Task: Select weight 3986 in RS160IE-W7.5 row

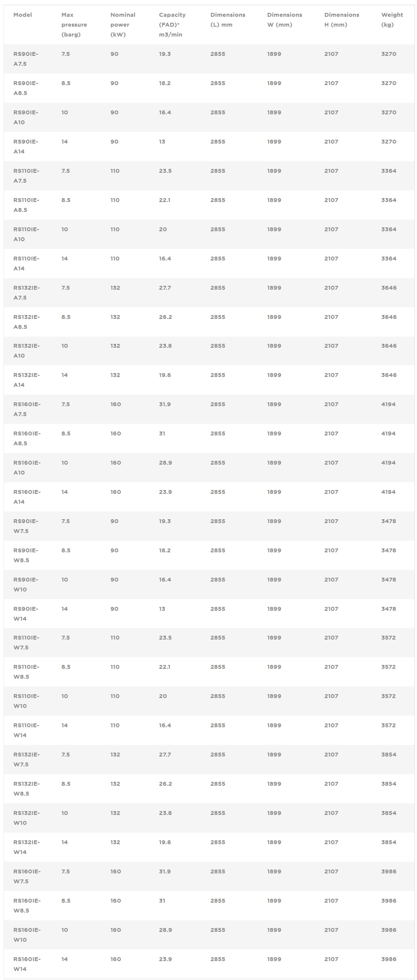Action: 389,872
